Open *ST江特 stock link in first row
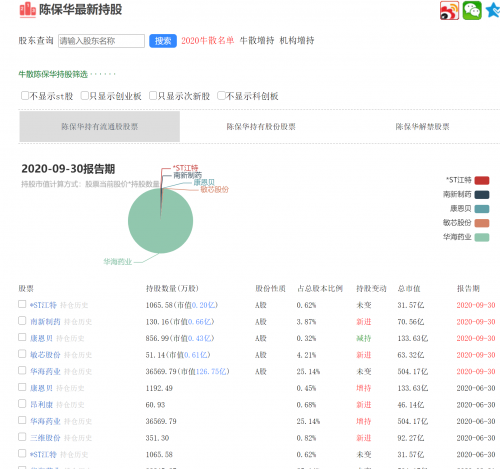 pyautogui.click(x=43, y=305)
